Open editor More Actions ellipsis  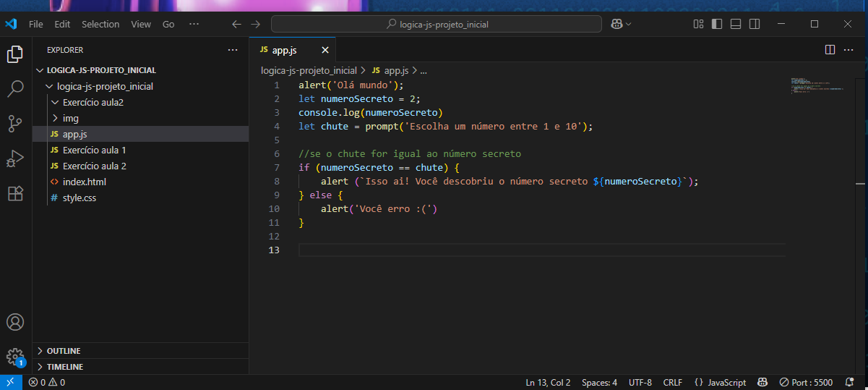[850, 50]
